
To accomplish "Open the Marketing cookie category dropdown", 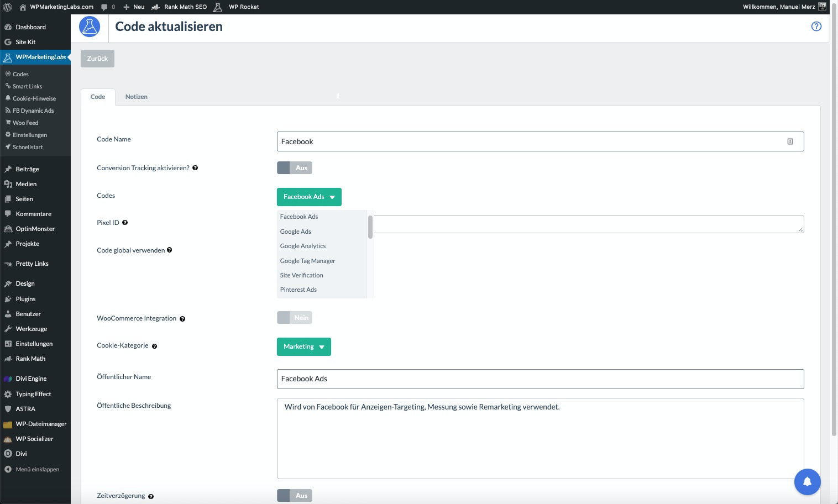I will [x=304, y=347].
